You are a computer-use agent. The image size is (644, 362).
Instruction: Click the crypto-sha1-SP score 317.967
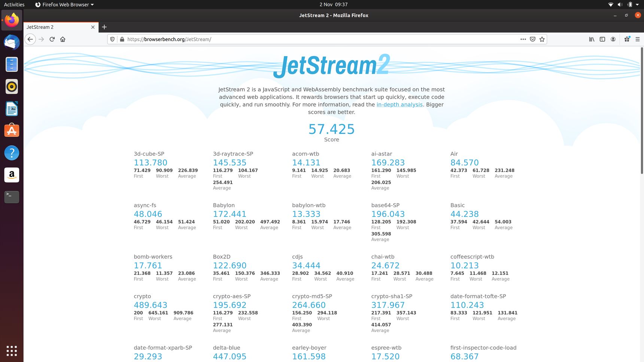[x=388, y=305]
